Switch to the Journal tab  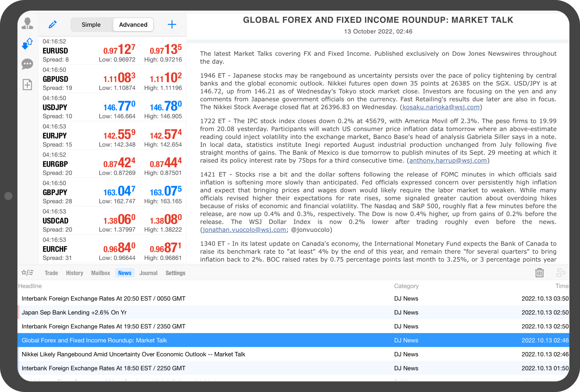pos(148,273)
